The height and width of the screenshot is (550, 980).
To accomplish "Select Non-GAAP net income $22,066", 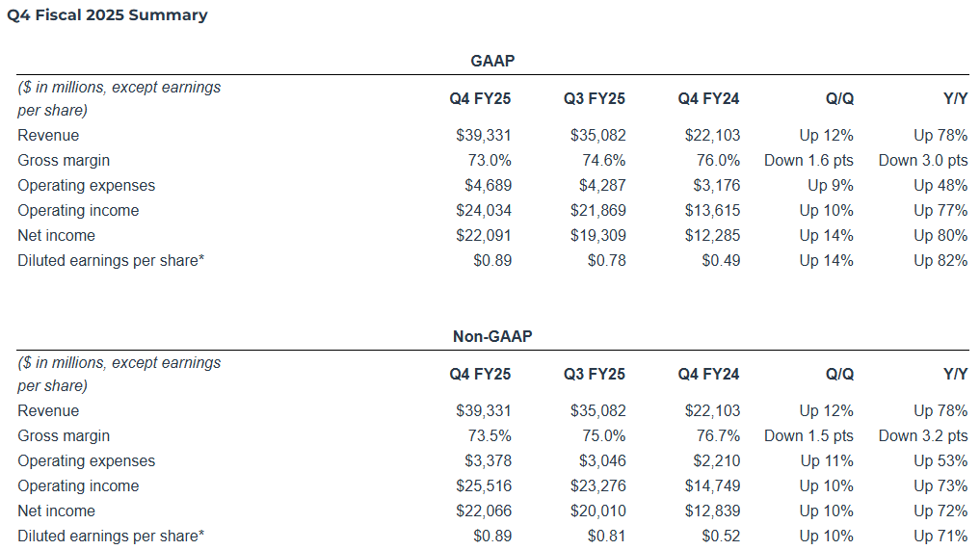I will click(484, 511).
